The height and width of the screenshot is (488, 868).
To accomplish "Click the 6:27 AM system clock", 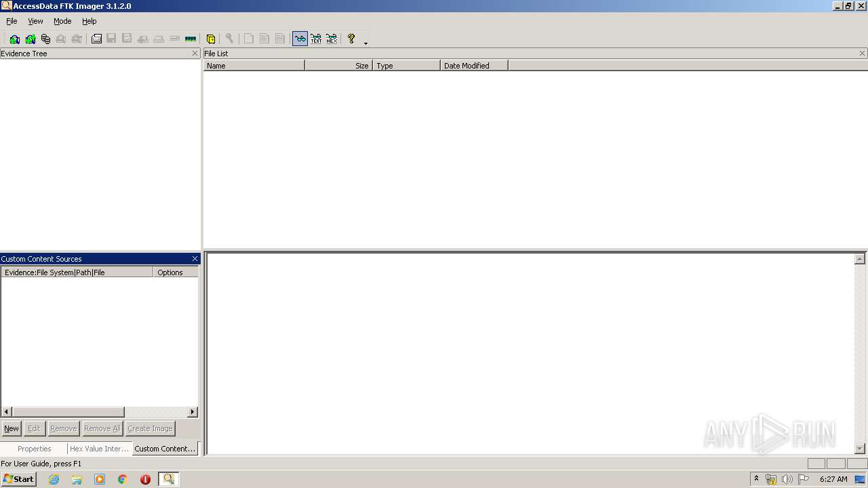I will 833,479.
